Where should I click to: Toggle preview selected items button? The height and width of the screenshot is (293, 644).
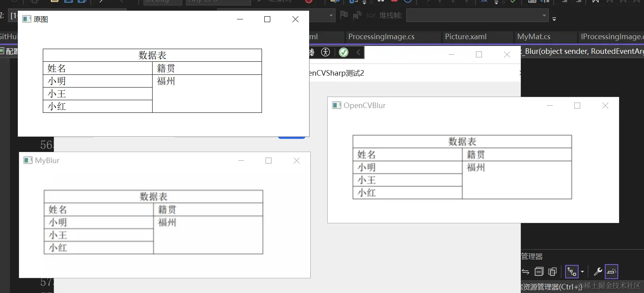tap(612, 272)
